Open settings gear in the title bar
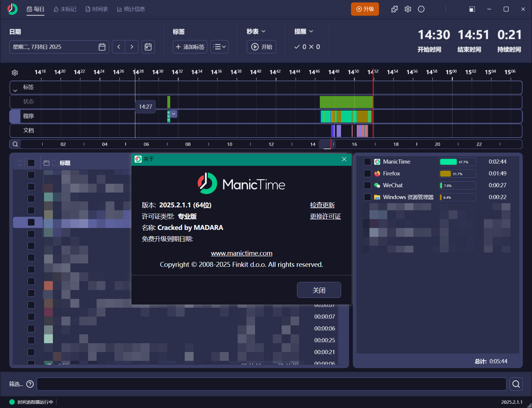This screenshot has width=532, height=408. tap(408, 9)
